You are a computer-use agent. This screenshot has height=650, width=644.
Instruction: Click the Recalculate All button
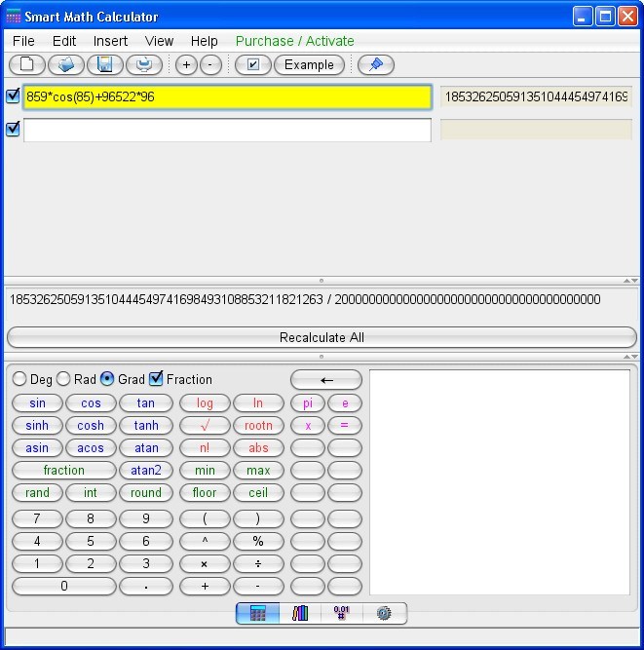[x=322, y=337]
